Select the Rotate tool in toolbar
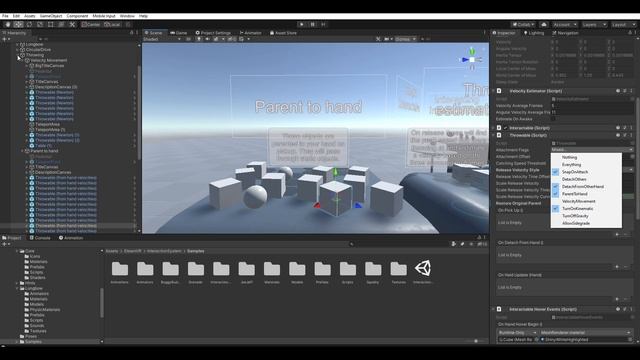This screenshot has width=640, height=360. (29, 24)
